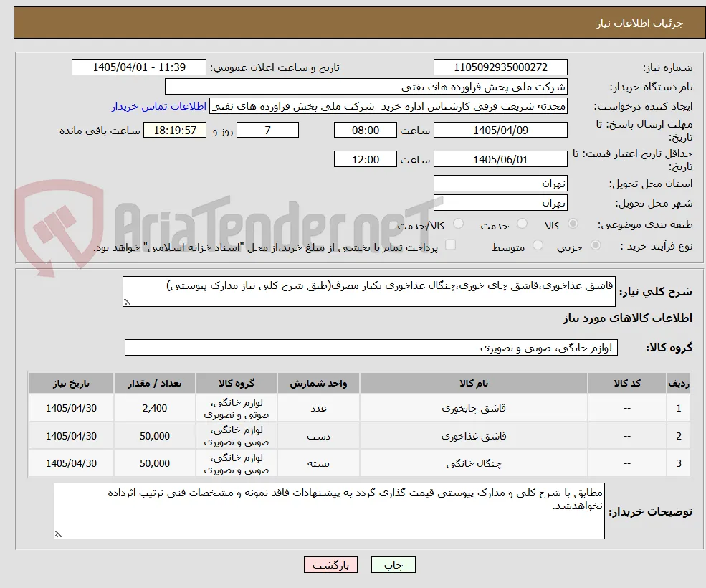Viewport: 706px width, 588px height.
Task: Click the اطلاعات کالاهای مورد نیاز heading
Action: (x=627, y=318)
